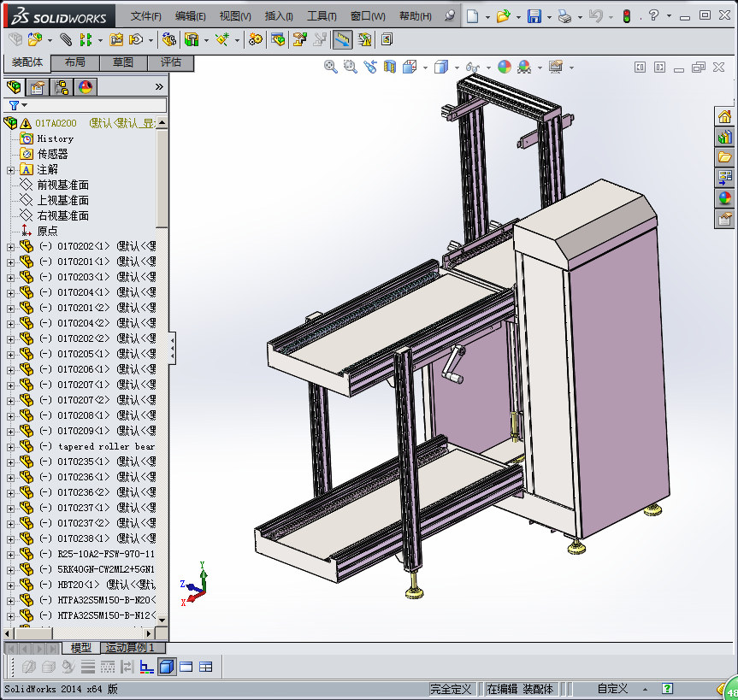Expand the 注解 annotations folder

click(11, 170)
